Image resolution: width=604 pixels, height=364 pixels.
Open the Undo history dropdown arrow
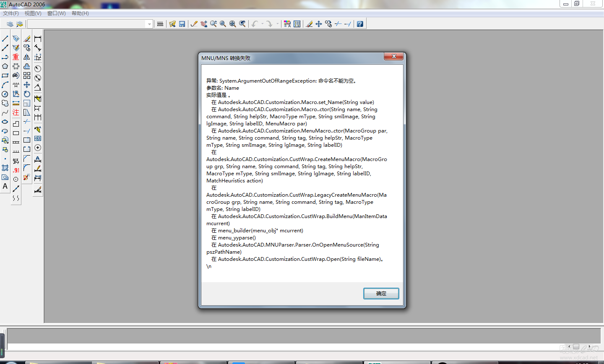(x=263, y=24)
